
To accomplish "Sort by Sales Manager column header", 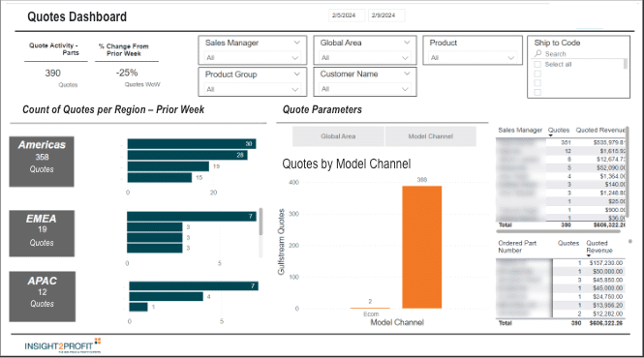I will [520, 131].
